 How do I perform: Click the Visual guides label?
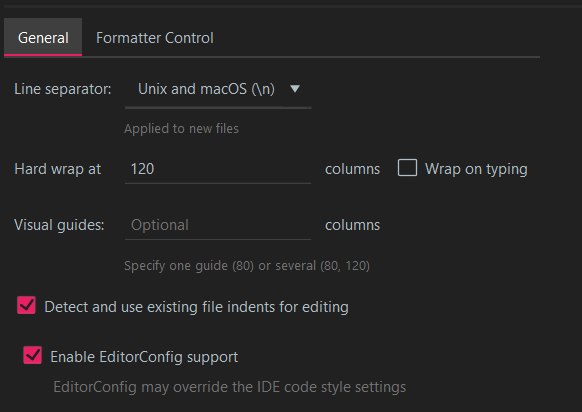click(59, 225)
